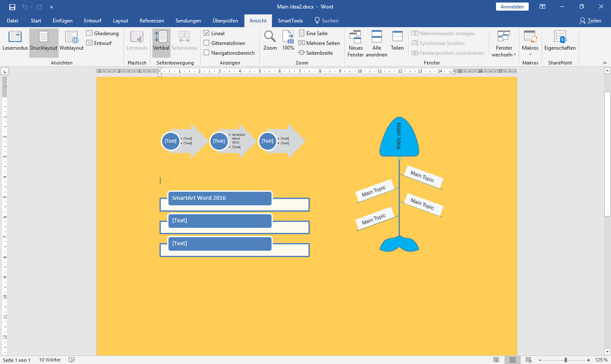Switch to the Start tab

(x=36, y=21)
